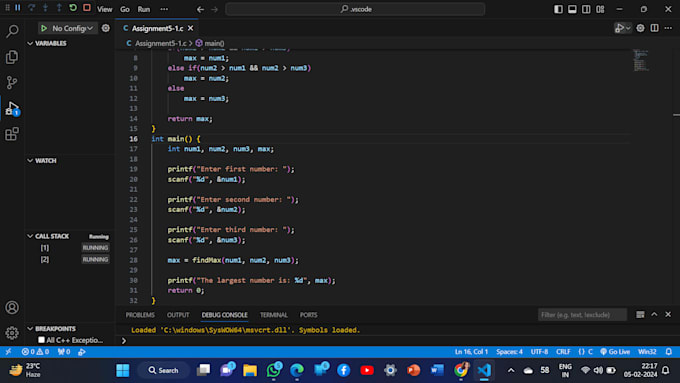Click the Go Live status bar button

(x=615, y=351)
